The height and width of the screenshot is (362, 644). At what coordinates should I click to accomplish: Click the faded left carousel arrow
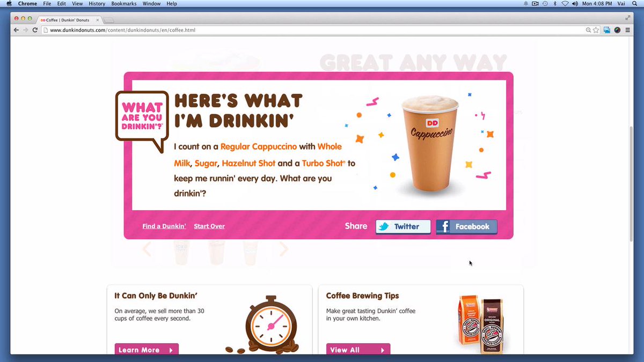(x=147, y=249)
